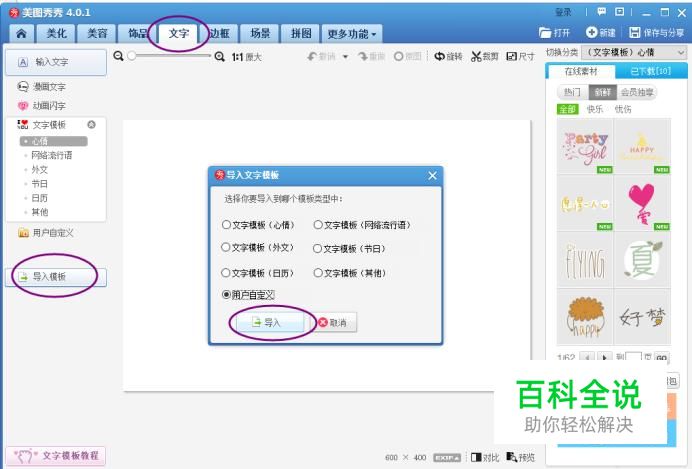The height and width of the screenshot is (469, 692).
Task: Click the 导入 button in dialog
Action: point(270,323)
